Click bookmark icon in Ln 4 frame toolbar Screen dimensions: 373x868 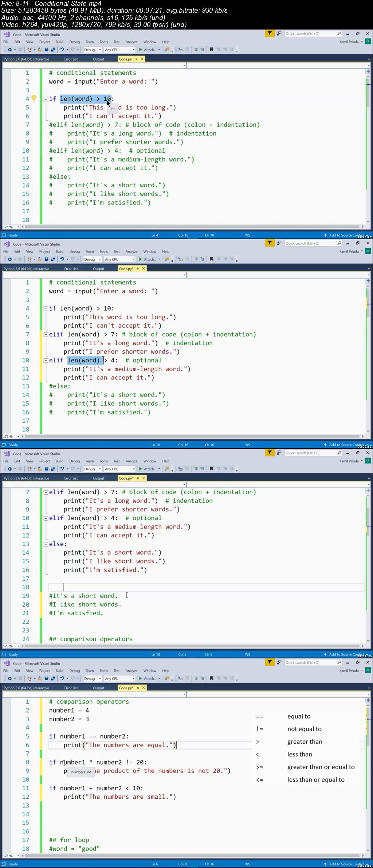click(x=212, y=50)
